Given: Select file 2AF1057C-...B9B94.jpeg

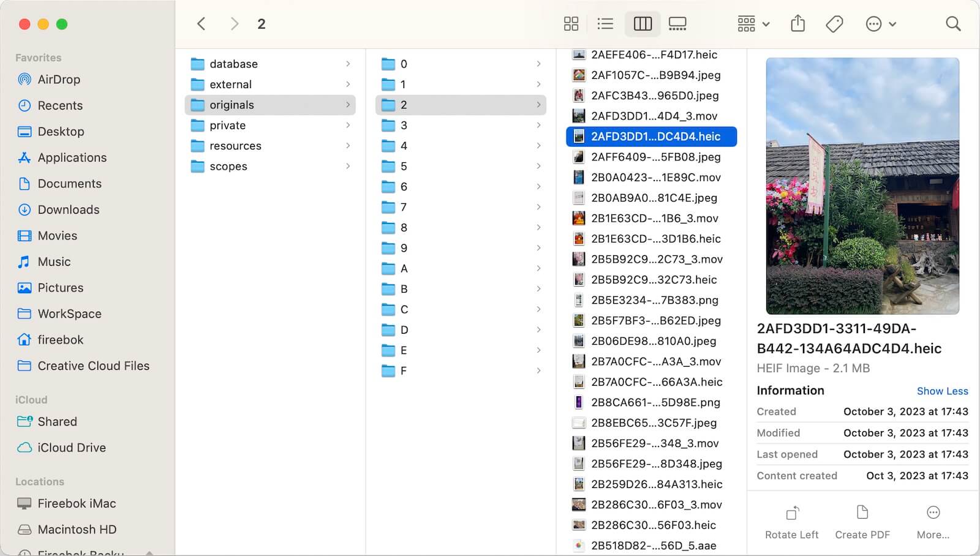Looking at the screenshot, I should coord(651,75).
